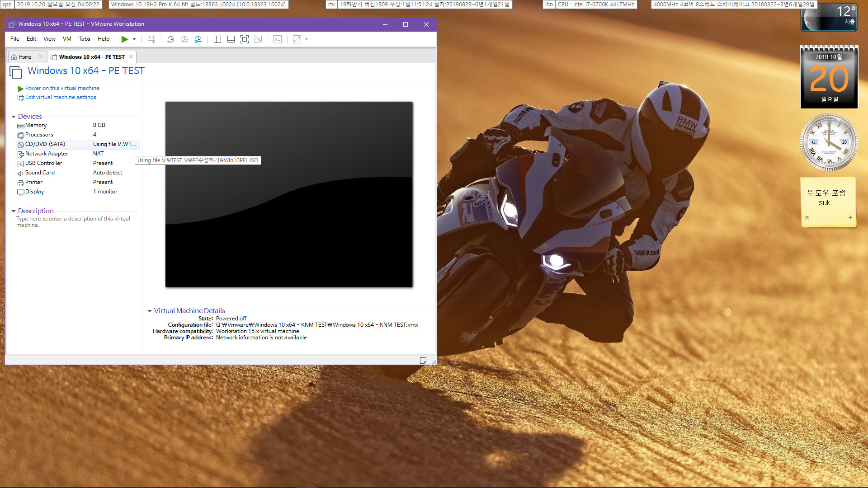Click the calendar gadget showing 20
This screenshot has height=488, width=868.
(829, 77)
